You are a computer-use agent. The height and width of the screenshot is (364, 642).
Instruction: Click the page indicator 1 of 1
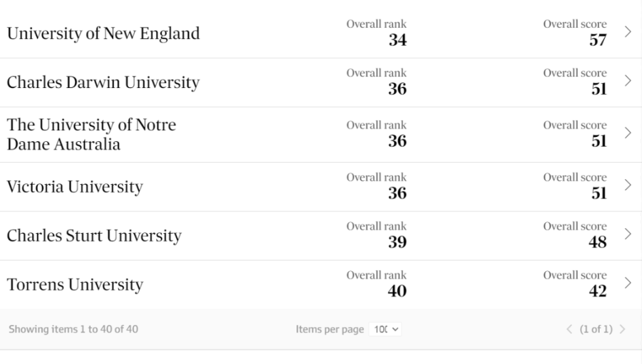(x=596, y=329)
